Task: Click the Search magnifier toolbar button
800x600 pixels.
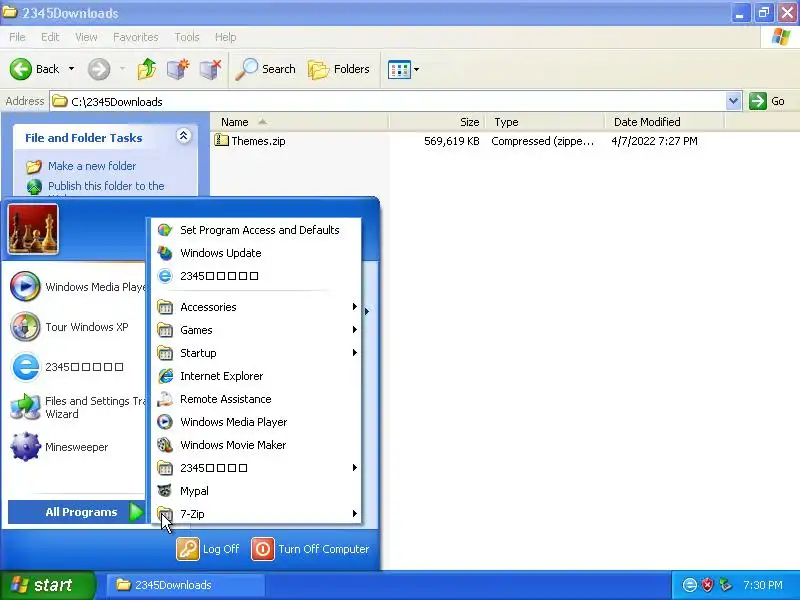Action: coord(265,69)
